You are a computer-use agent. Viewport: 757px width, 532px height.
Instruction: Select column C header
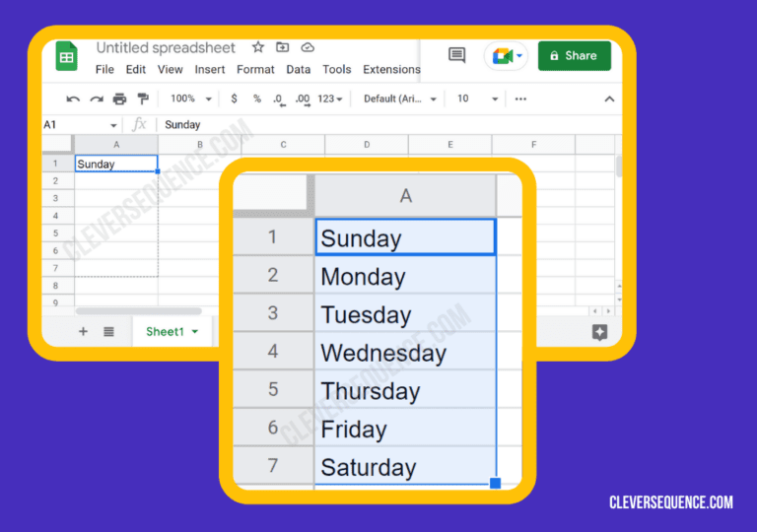click(x=284, y=145)
